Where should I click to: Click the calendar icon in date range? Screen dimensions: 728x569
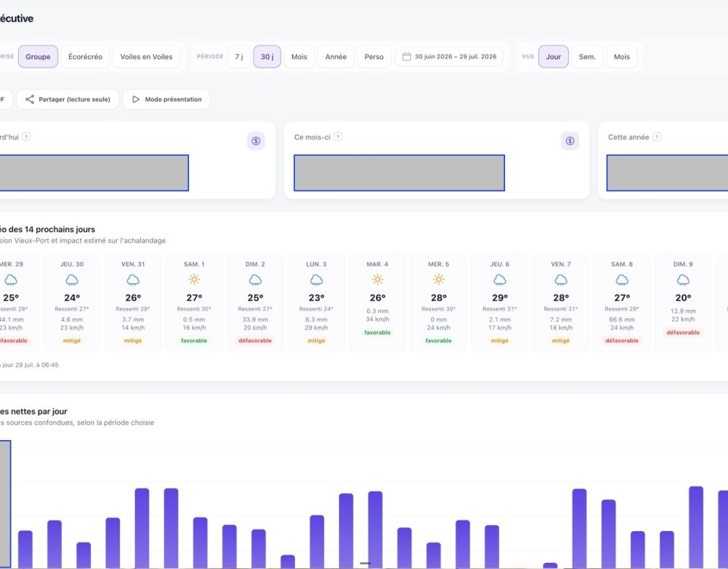coord(406,57)
